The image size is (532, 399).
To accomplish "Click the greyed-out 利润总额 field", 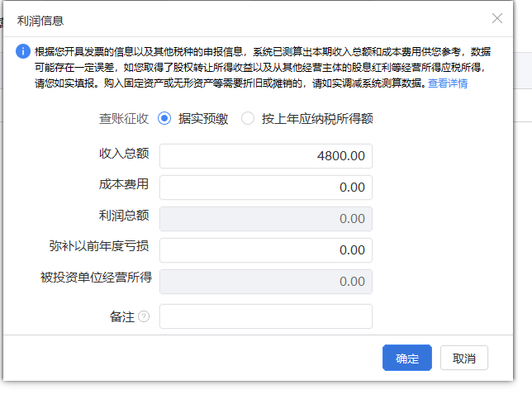I will pyautogui.click(x=265, y=219).
